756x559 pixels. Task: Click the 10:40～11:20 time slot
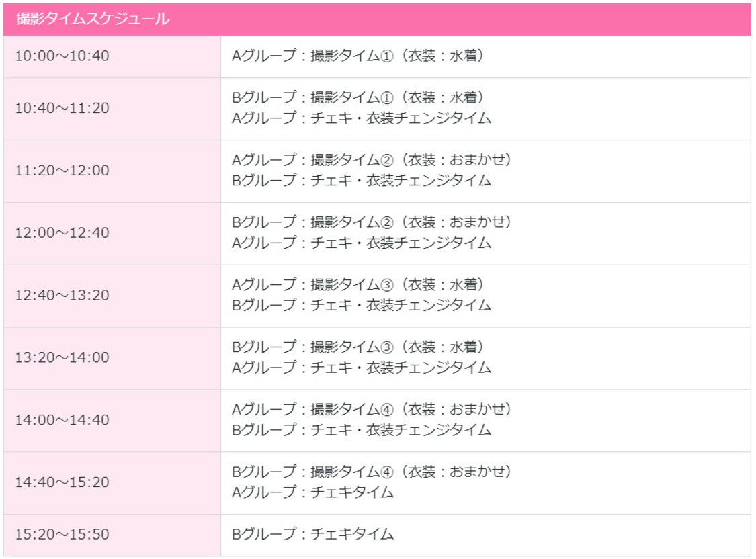(x=62, y=109)
